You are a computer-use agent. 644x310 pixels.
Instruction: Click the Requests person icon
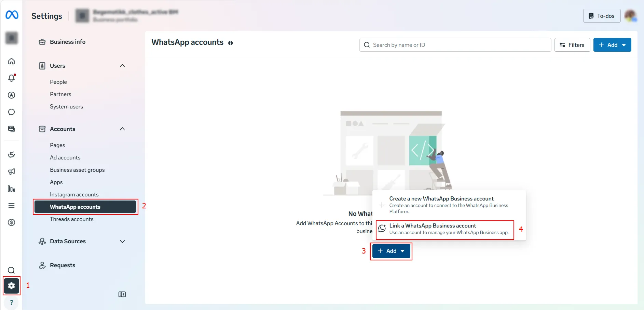coord(42,265)
